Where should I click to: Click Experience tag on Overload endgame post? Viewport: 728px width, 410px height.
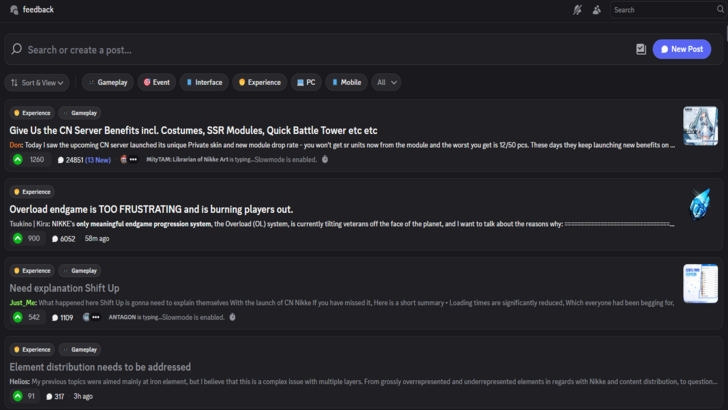[32, 192]
